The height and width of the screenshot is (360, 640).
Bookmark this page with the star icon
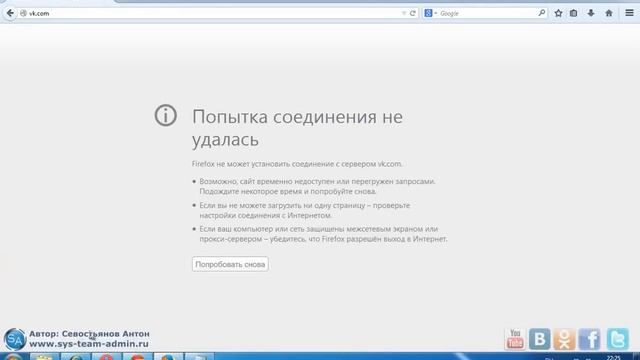558,13
